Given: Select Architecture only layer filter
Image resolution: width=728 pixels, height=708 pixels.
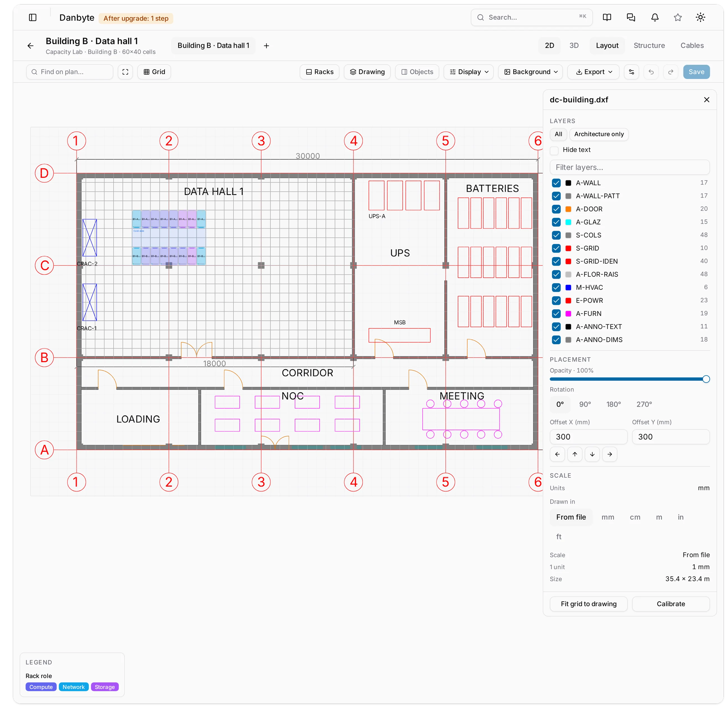Looking at the screenshot, I should (599, 134).
